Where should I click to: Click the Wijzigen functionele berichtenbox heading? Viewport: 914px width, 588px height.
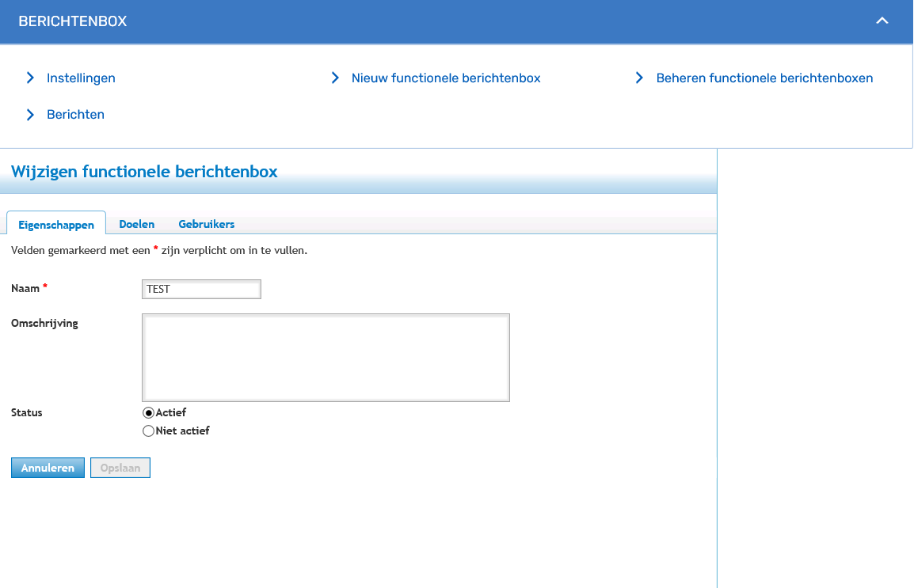[x=145, y=172]
